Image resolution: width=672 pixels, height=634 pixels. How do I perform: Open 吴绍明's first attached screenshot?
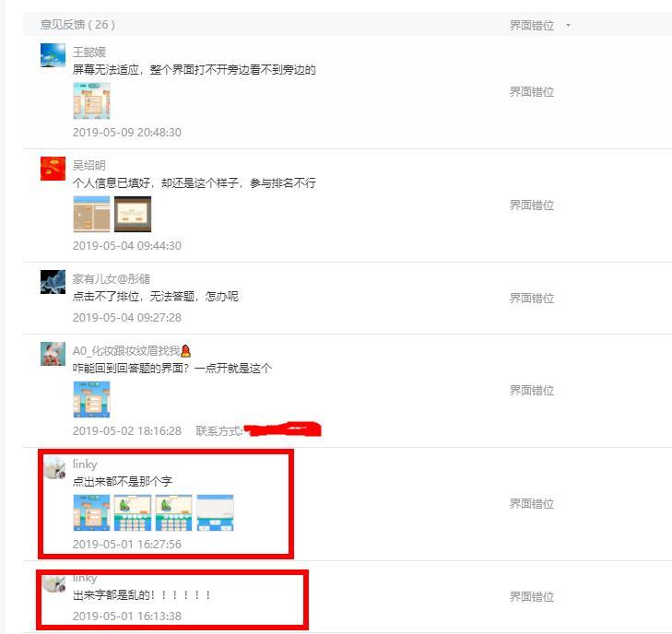91,214
